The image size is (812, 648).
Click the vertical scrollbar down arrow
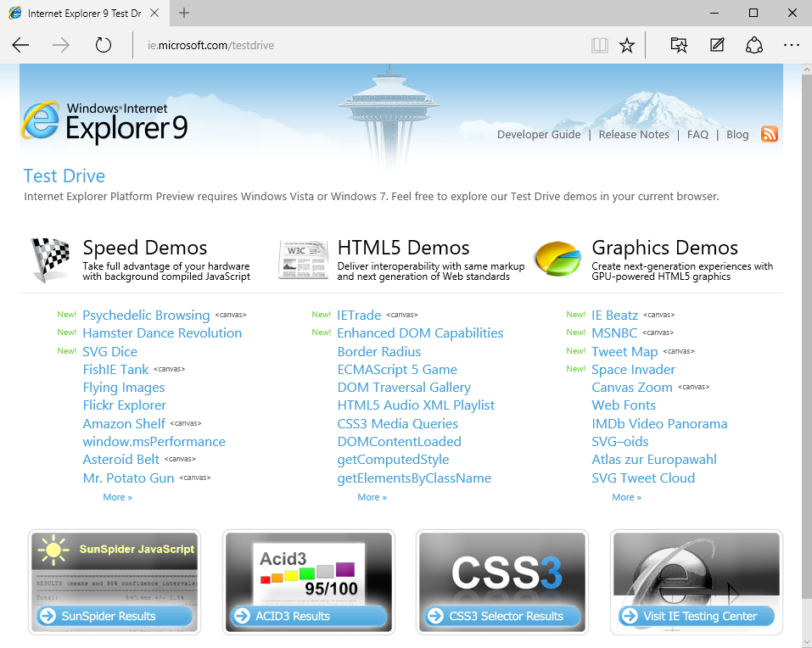[x=806, y=641]
